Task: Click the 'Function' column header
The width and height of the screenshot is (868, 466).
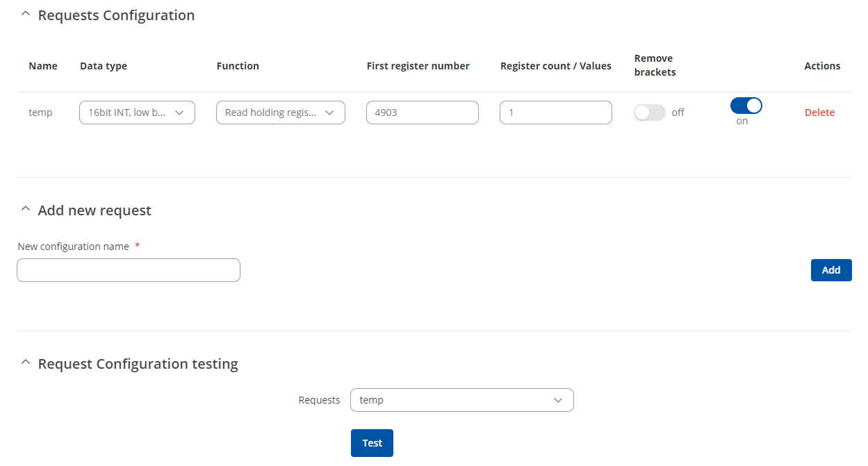Action: [x=238, y=66]
